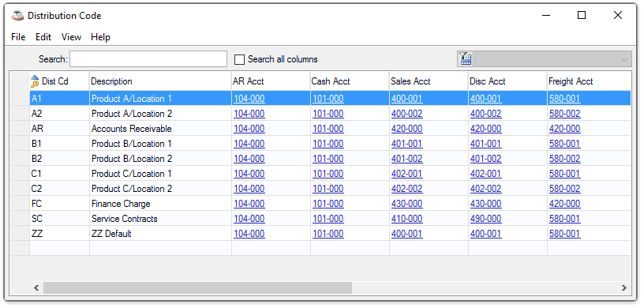The width and height of the screenshot is (644, 308).
Task: Open Cash Acct link 101-000 in A1 row
Action: tap(328, 99)
